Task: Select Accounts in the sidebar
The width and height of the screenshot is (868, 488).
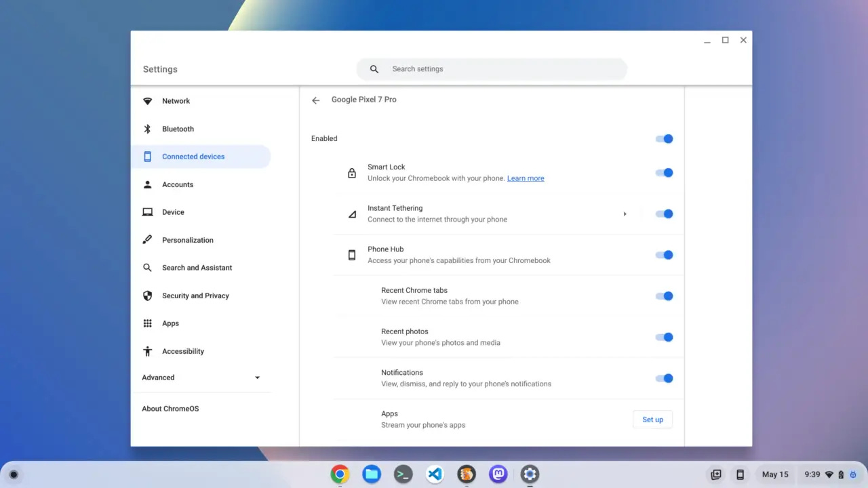Action: point(201,184)
